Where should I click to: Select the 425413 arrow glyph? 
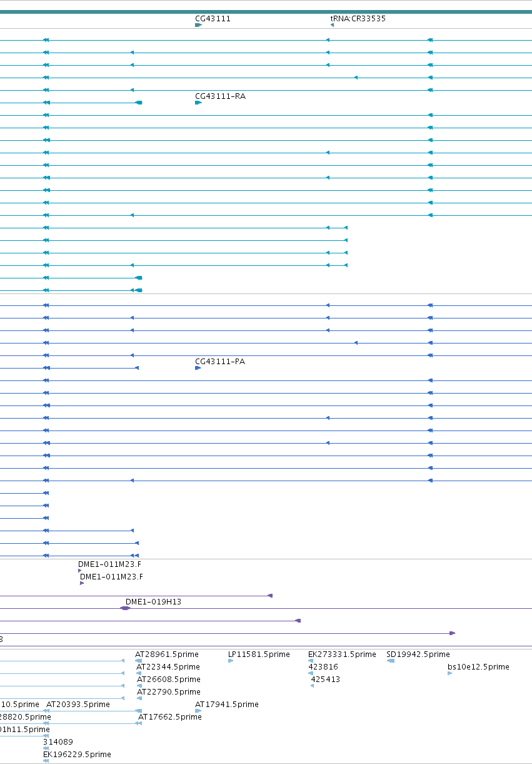[x=312, y=686]
